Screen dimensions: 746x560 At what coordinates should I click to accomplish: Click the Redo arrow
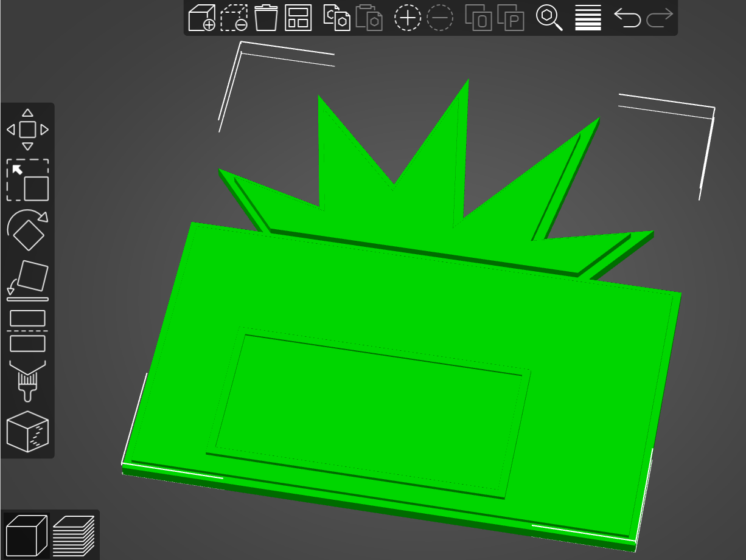(x=660, y=18)
